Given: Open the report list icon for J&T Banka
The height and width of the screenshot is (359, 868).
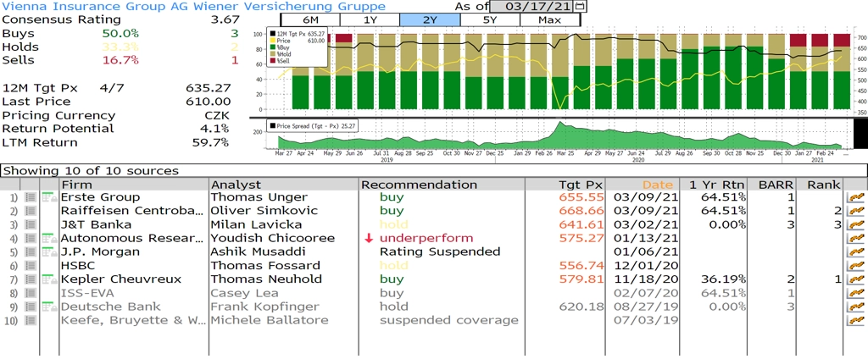Looking at the screenshot, I should (x=31, y=224).
